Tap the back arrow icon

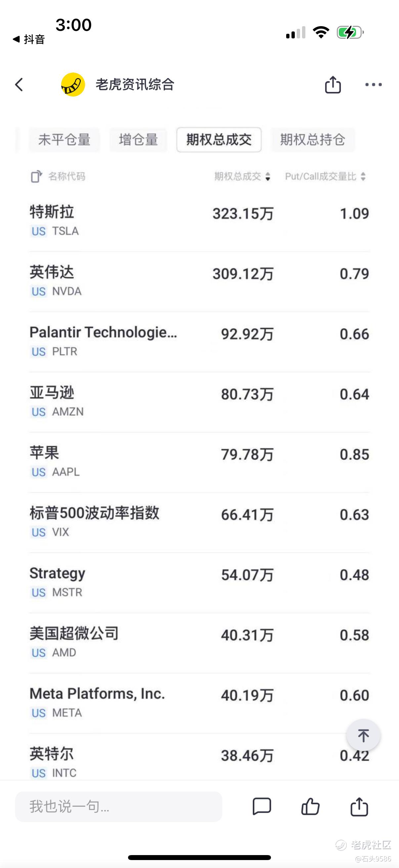coord(19,84)
